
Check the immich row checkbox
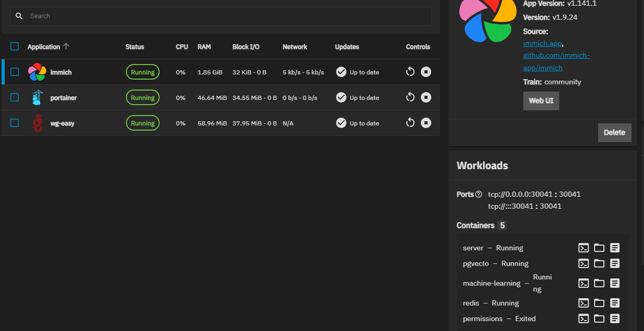(15, 72)
